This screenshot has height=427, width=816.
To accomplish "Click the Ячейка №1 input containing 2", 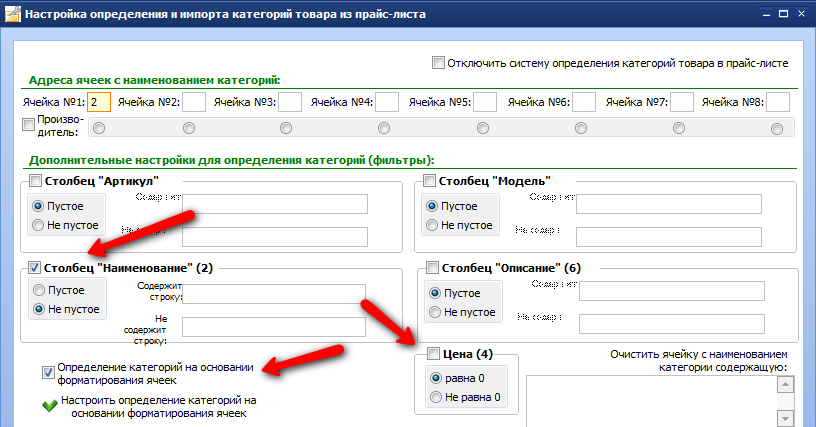I will [x=99, y=102].
